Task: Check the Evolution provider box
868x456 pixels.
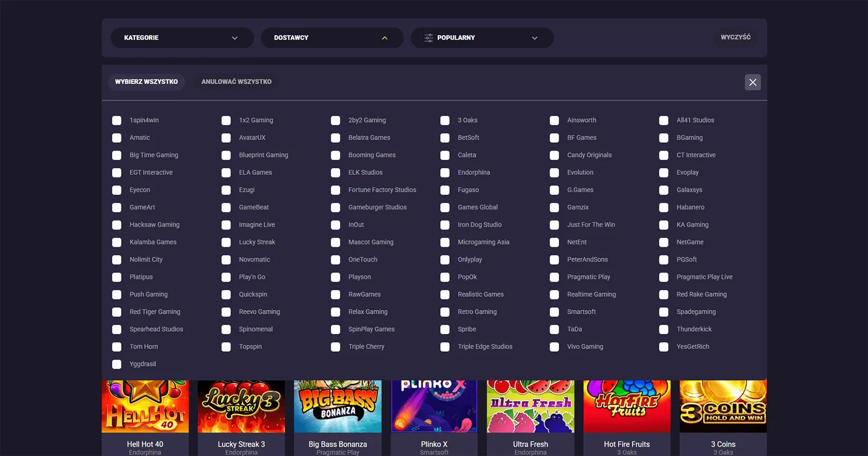Action: point(554,173)
